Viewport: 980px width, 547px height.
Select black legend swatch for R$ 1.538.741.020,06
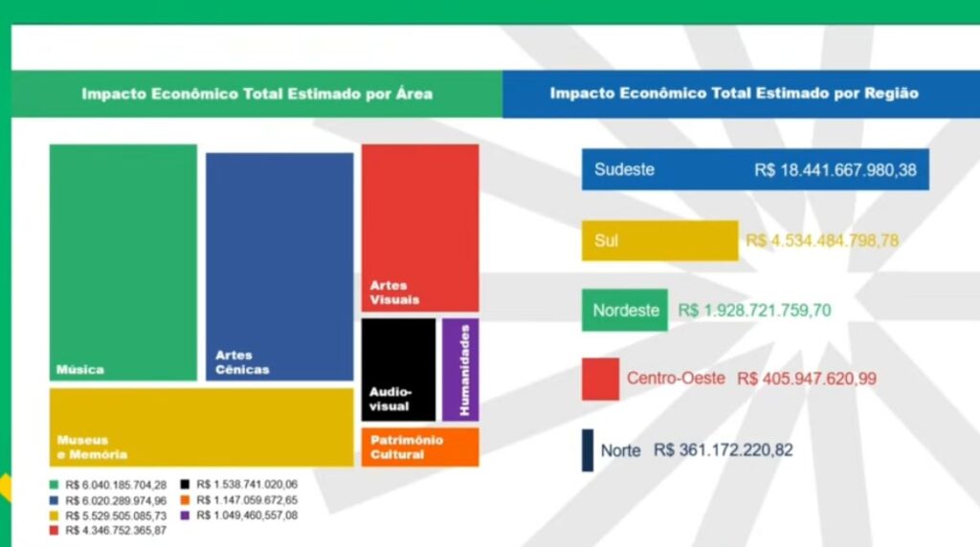click(188, 485)
